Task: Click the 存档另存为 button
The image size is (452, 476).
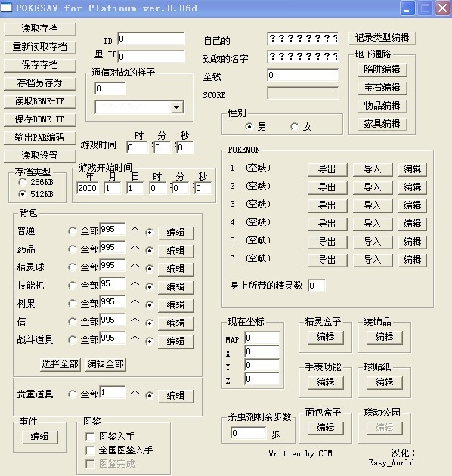Action: 40,83
